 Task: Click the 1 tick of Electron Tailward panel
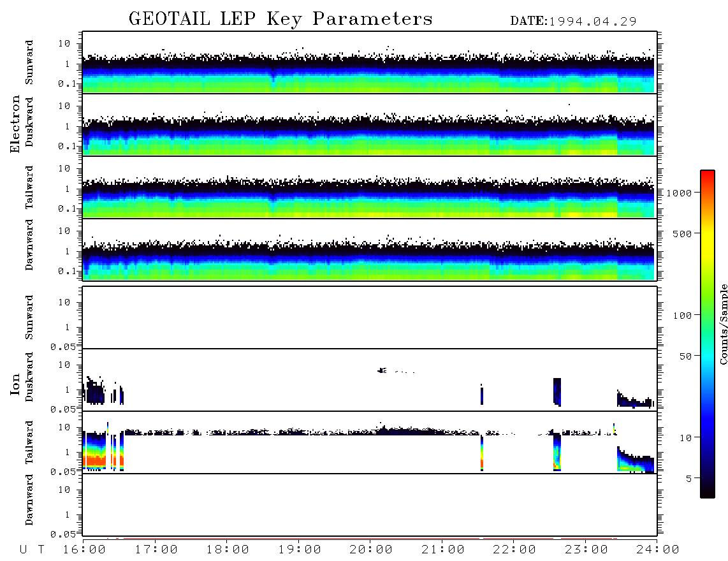coord(68,189)
